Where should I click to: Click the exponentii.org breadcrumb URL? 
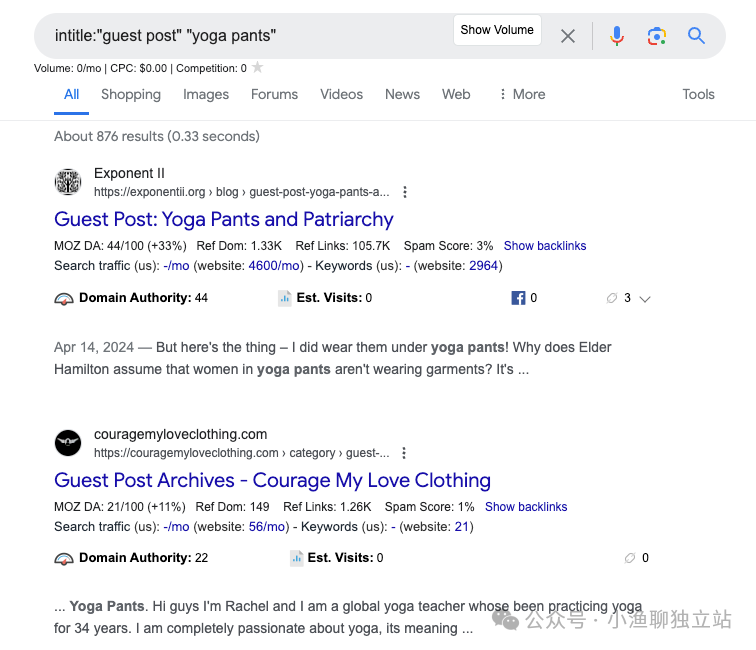[x=242, y=192]
